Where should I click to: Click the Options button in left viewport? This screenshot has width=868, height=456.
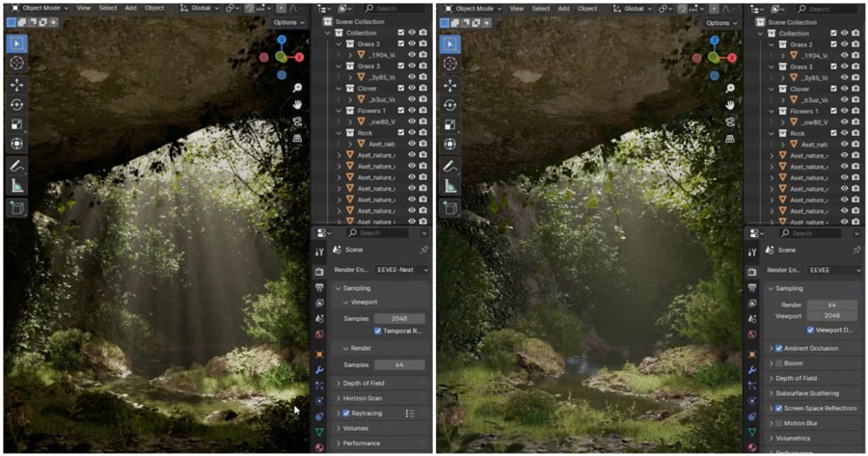tap(287, 22)
